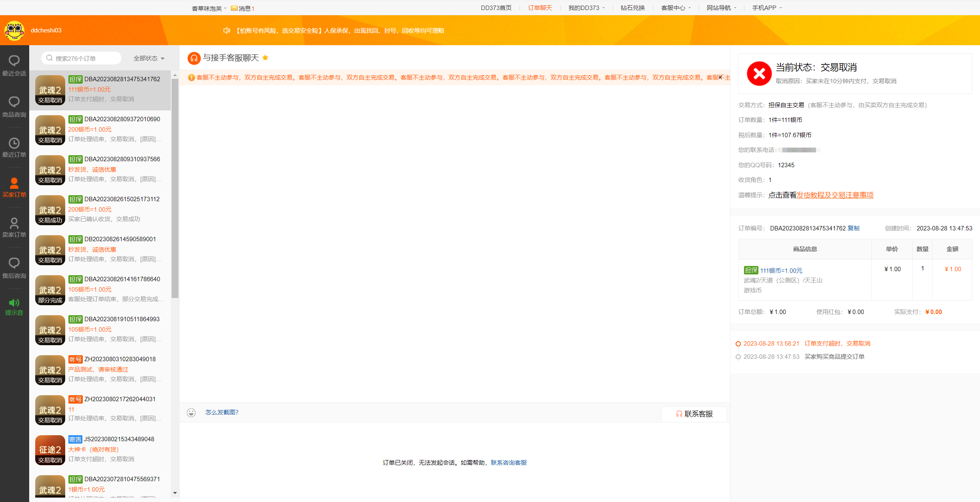Open thumbnail of order DBA2023082809372010690
The image size is (980, 502).
(50, 130)
